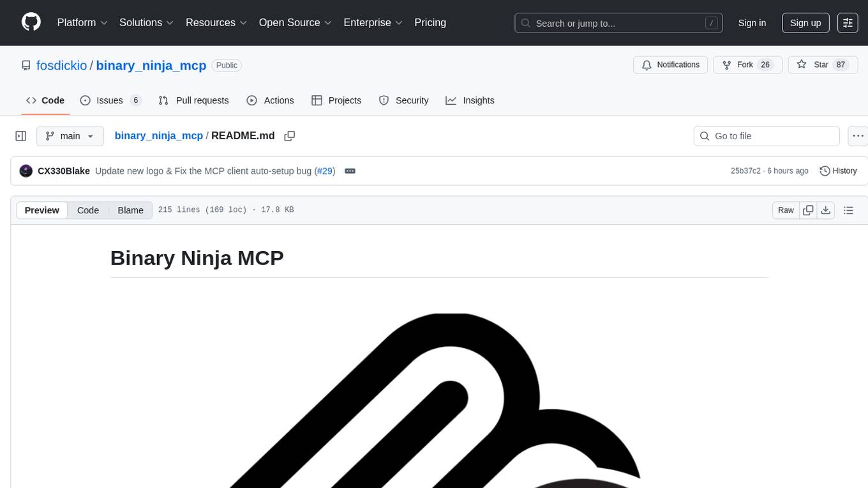Select the Code tab
The width and height of the screenshot is (868, 488).
[45, 100]
